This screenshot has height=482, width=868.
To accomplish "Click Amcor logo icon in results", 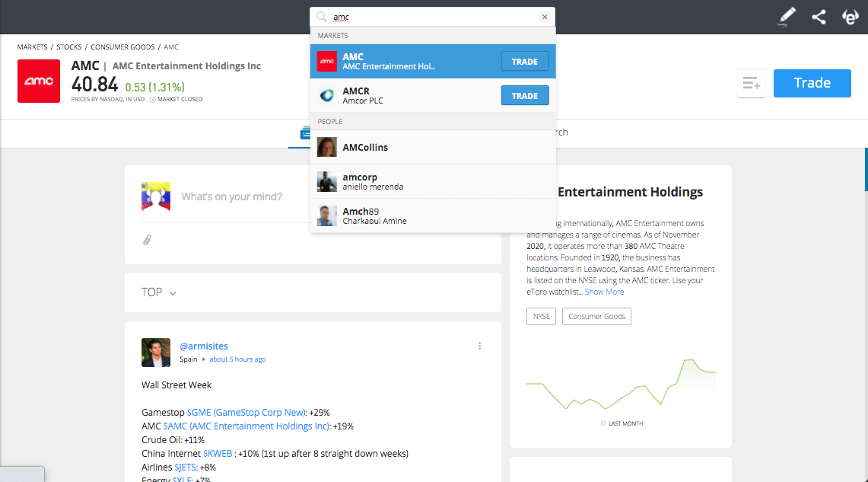I will [x=326, y=95].
